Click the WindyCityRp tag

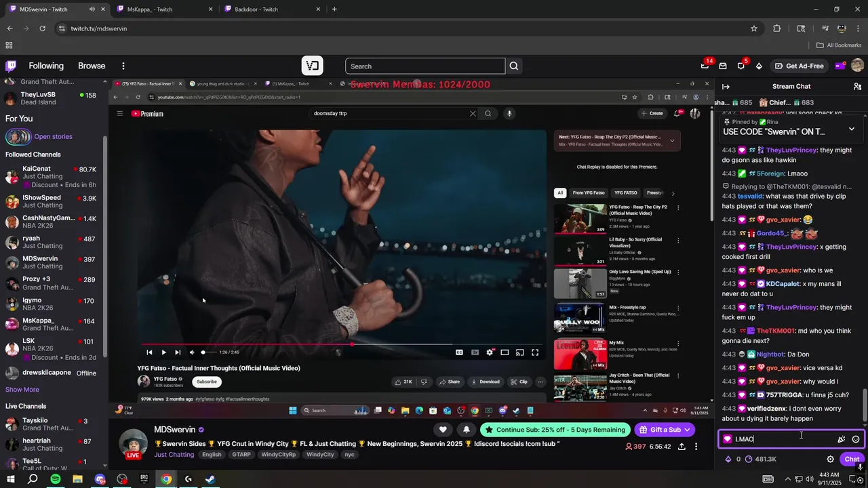(x=278, y=455)
